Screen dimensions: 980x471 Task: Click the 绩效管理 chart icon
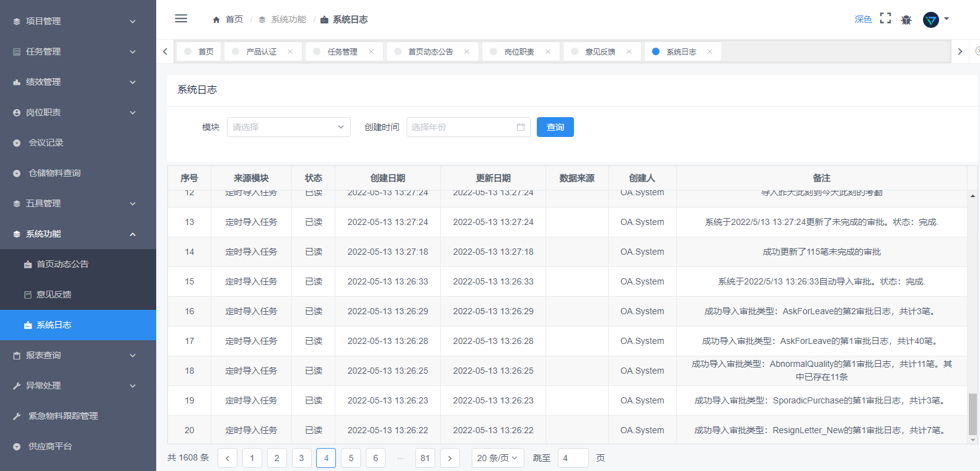point(17,82)
